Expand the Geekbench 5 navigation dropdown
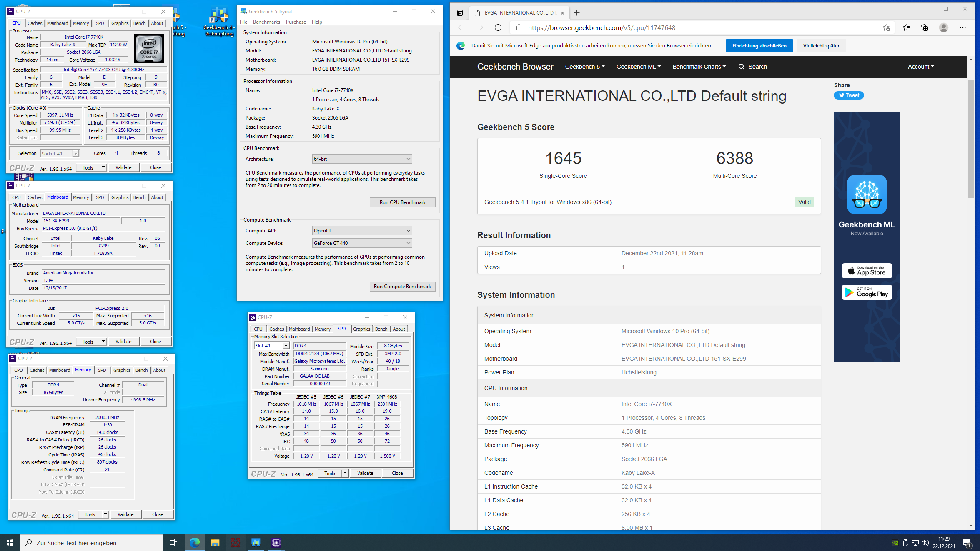Viewport: 980px width, 551px height. click(584, 67)
